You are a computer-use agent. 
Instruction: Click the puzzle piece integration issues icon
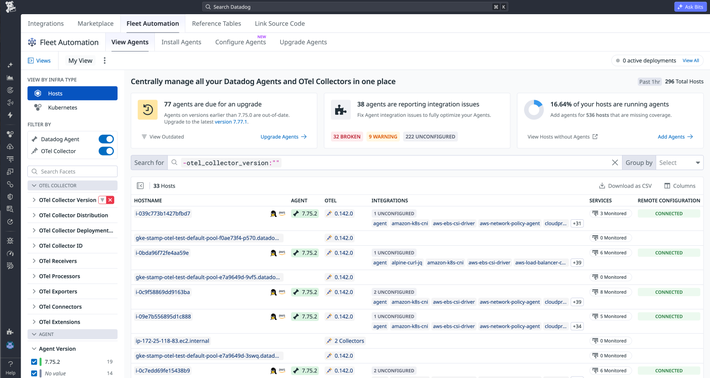(x=341, y=110)
